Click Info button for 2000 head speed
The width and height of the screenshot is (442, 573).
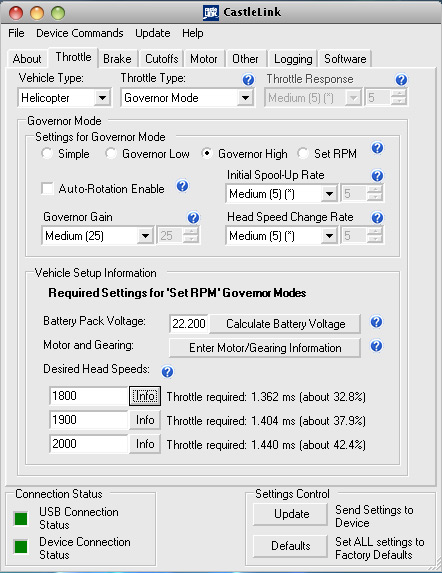(145, 444)
